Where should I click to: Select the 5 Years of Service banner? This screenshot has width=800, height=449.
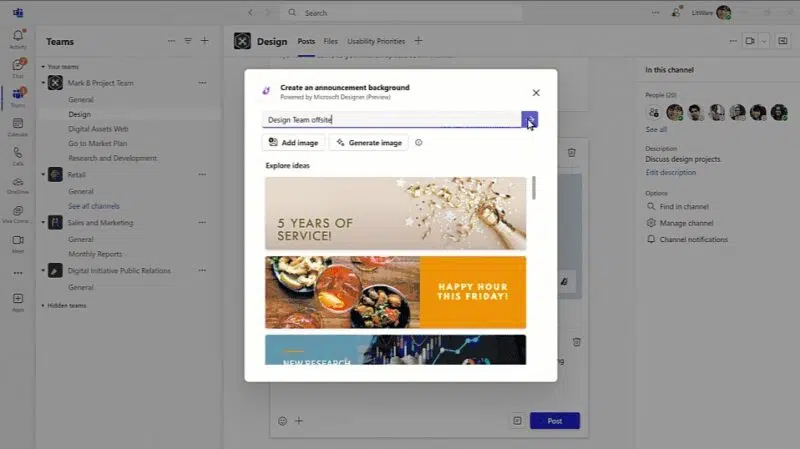click(x=395, y=213)
